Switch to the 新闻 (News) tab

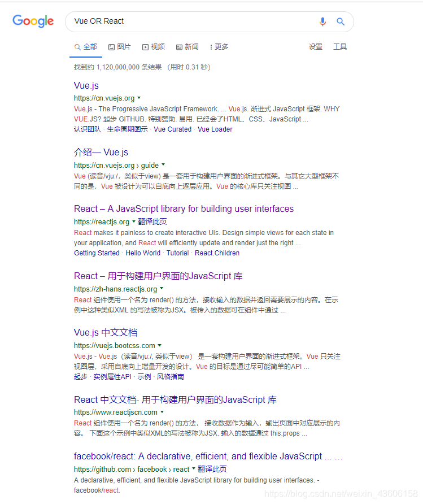pos(187,47)
